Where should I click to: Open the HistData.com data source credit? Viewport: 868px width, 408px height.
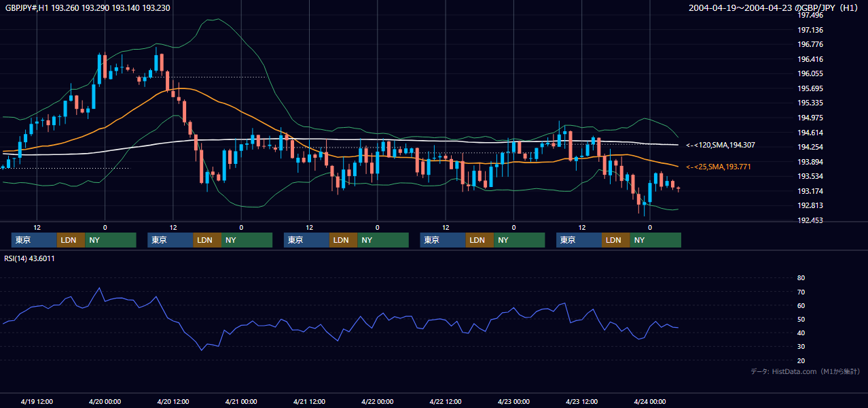coord(806,371)
